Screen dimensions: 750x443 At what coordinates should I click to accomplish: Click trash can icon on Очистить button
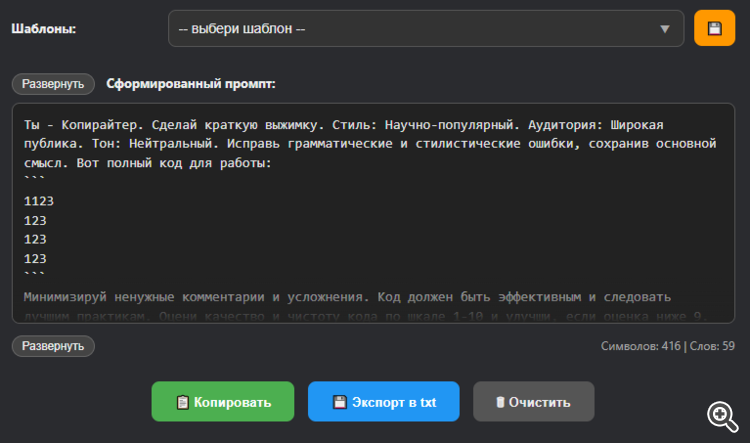[x=500, y=403]
